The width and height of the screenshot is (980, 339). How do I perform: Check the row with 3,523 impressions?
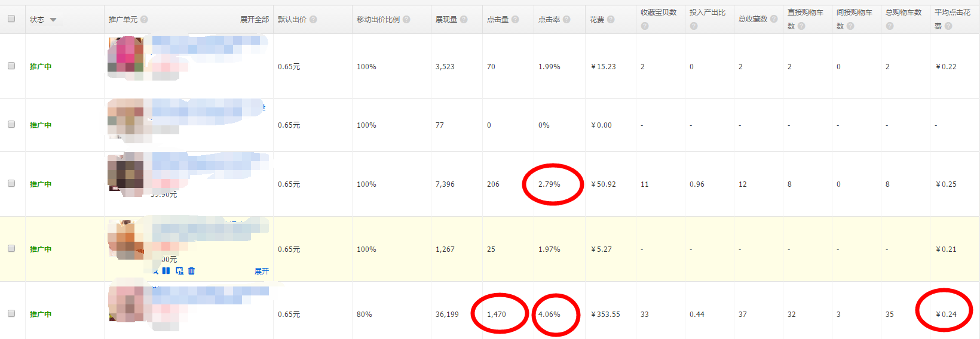[x=11, y=66]
